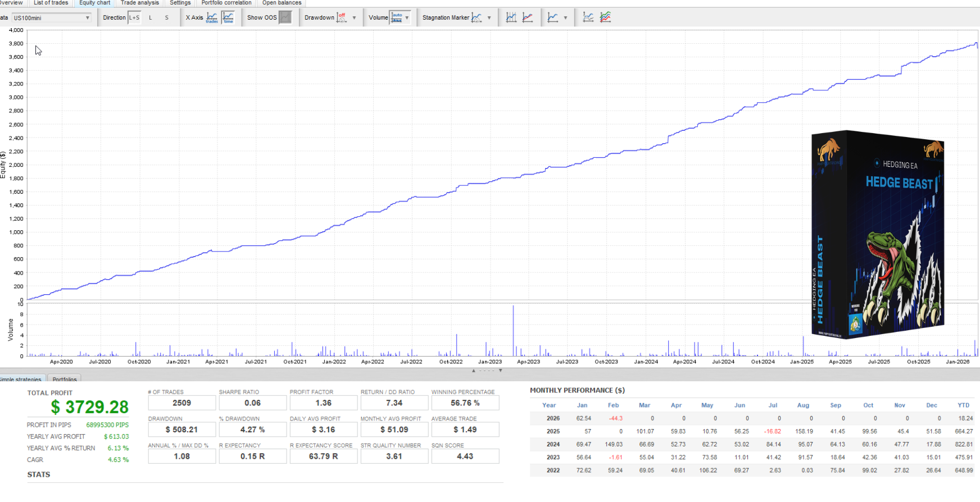Select L+S direction option
This screenshot has width=980, height=502.
pos(134,17)
